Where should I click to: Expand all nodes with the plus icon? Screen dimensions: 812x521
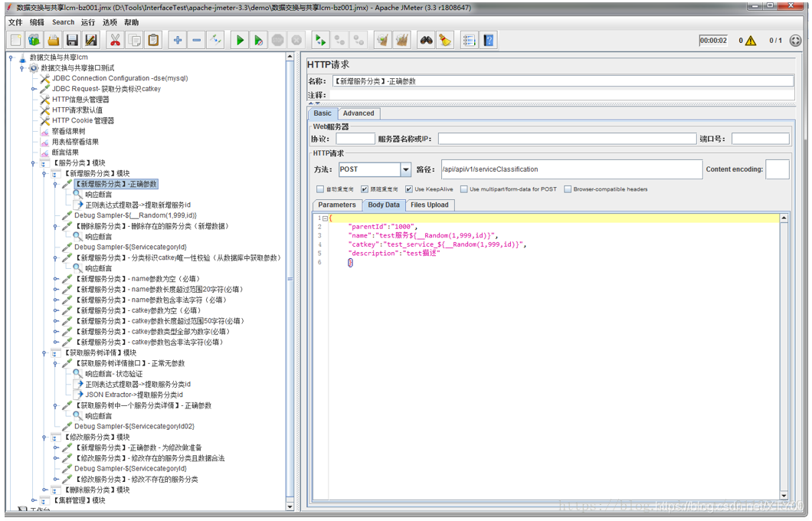click(x=178, y=40)
